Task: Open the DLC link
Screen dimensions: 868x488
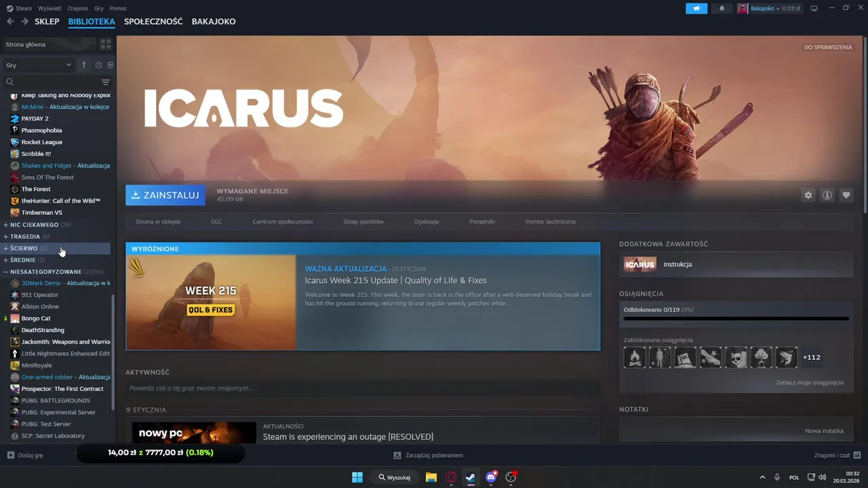Action: click(x=216, y=222)
